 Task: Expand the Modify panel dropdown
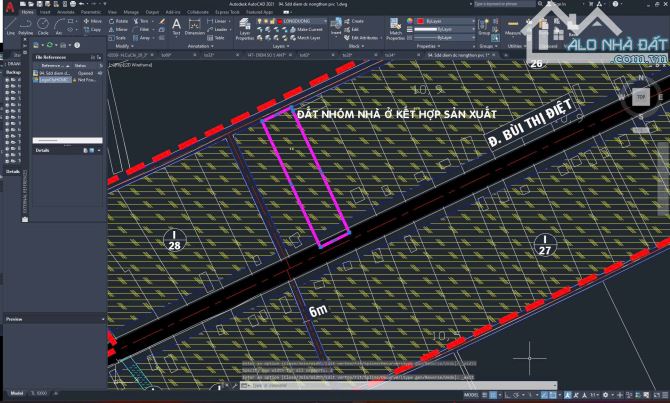pyautogui.click(x=122, y=46)
